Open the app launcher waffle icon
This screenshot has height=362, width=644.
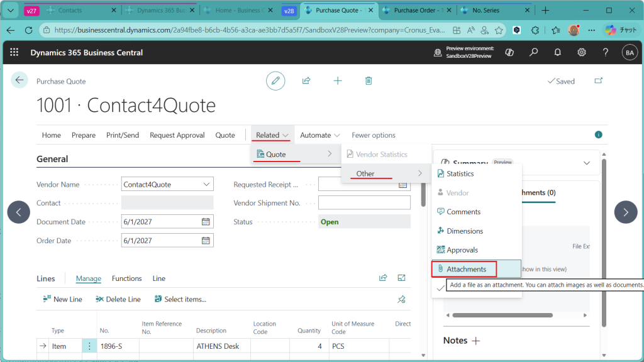(14, 52)
